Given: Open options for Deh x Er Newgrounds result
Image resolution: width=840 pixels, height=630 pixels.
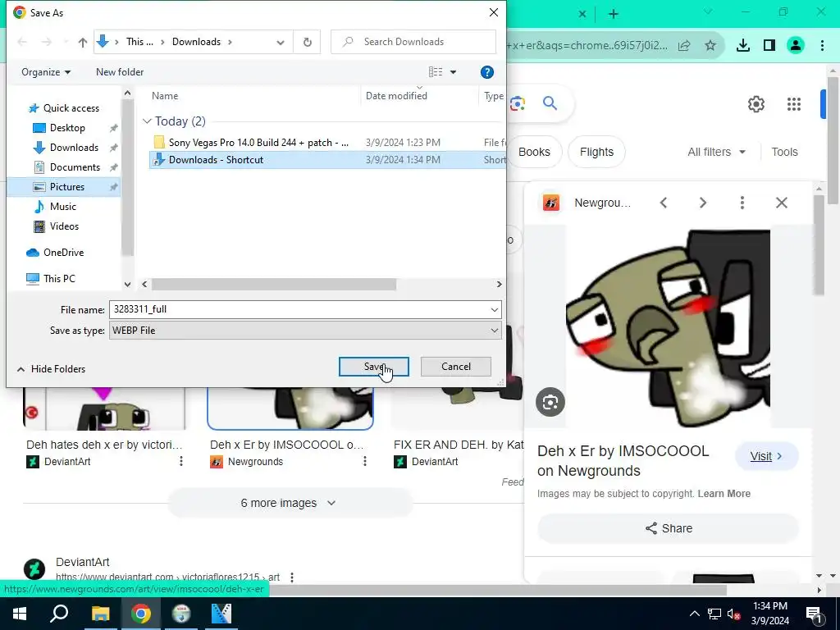Looking at the screenshot, I should [365, 461].
